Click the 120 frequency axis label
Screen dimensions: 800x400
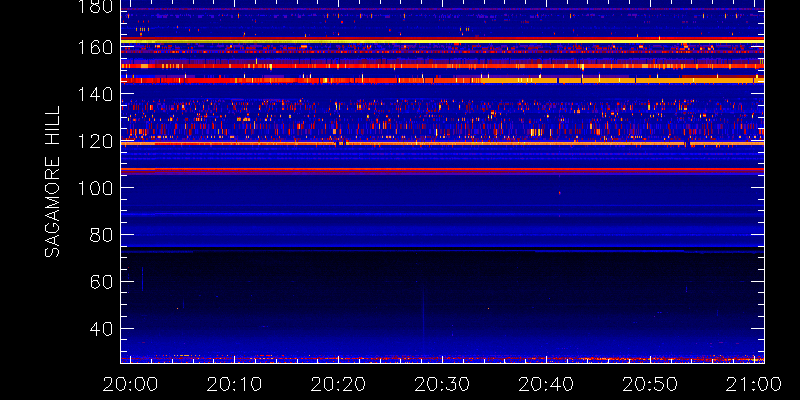point(95,141)
